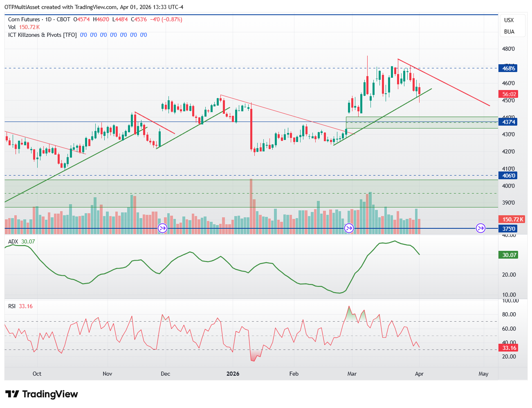Click the RSI indicator legend label
532x408 pixels.
[x=12, y=307]
